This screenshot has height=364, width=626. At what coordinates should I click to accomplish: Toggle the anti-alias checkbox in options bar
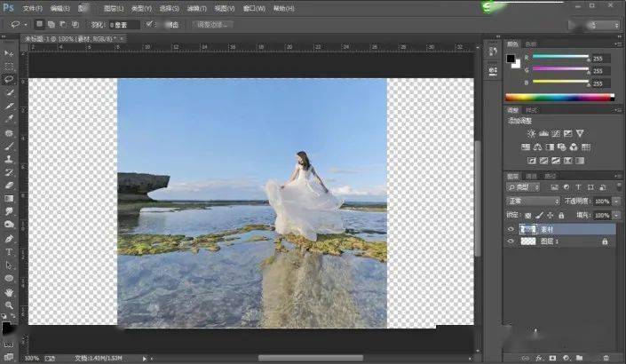[149, 24]
